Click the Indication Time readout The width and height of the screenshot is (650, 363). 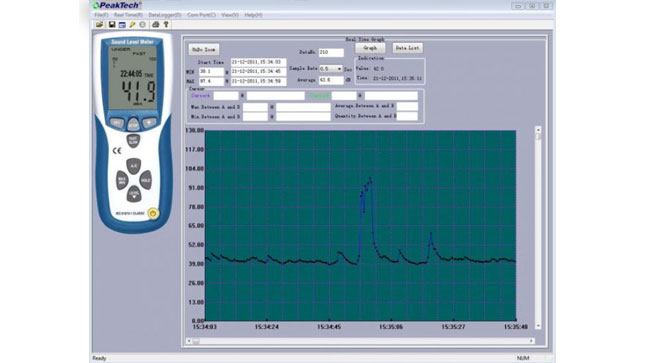[389, 78]
